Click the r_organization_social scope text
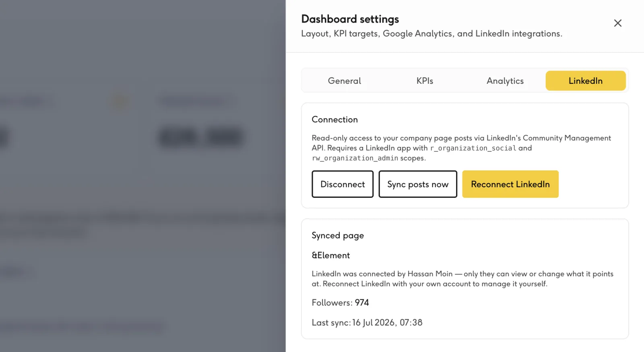Viewport: 644px width, 352px height. coord(473,148)
